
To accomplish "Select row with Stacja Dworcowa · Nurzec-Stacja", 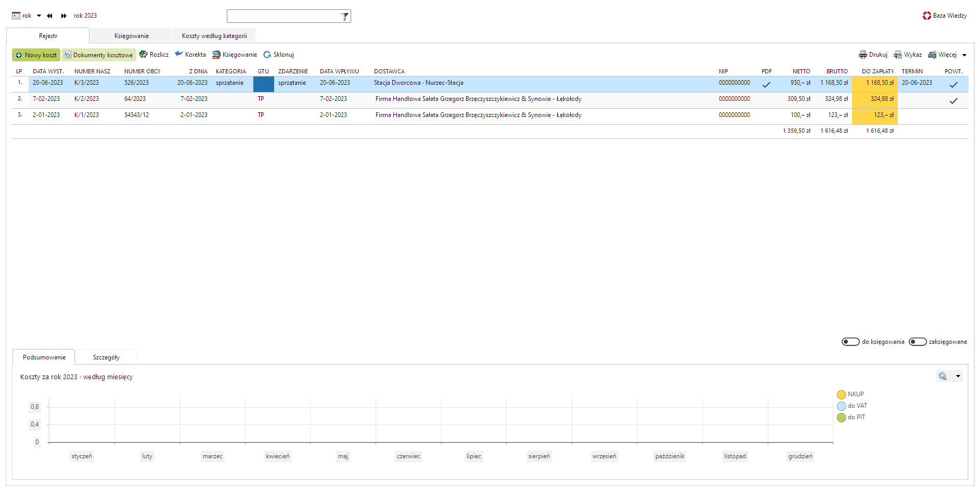I will coord(490,84).
